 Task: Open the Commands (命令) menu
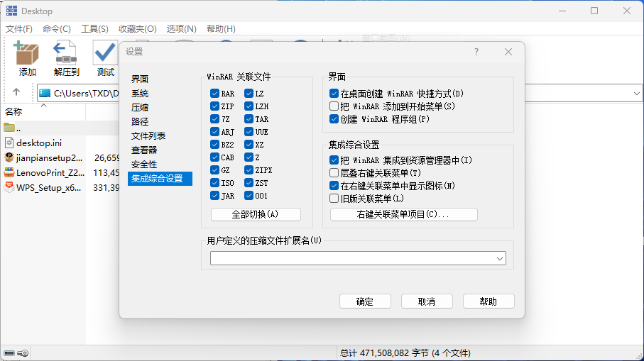point(57,28)
